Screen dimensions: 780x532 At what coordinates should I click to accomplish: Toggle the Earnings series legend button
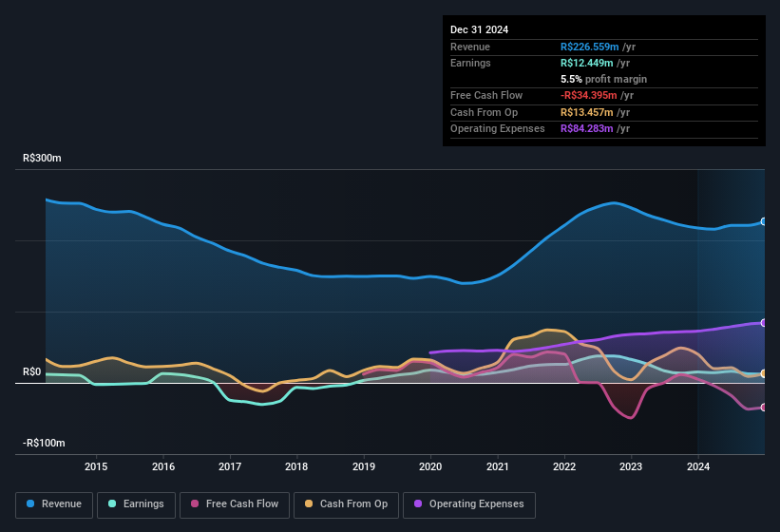pyautogui.click(x=136, y=504)
